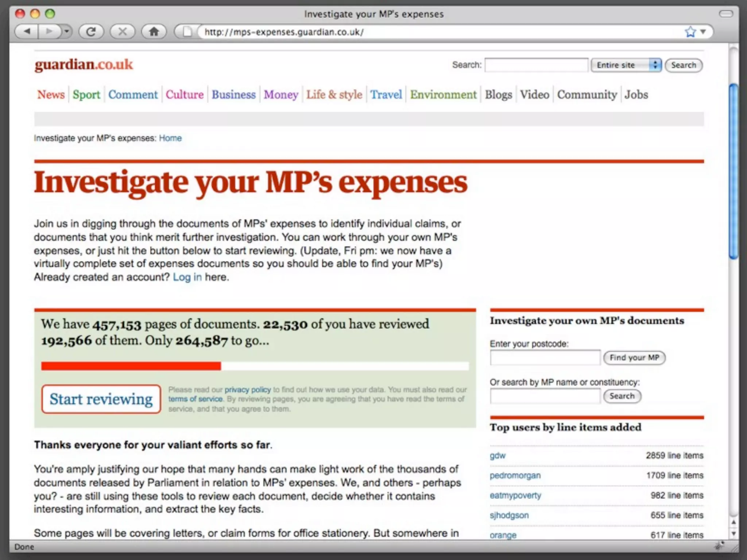The height and width of the screenshot is (560, 747).
Task: Follow the Log in link
Action: coord(187,277)
